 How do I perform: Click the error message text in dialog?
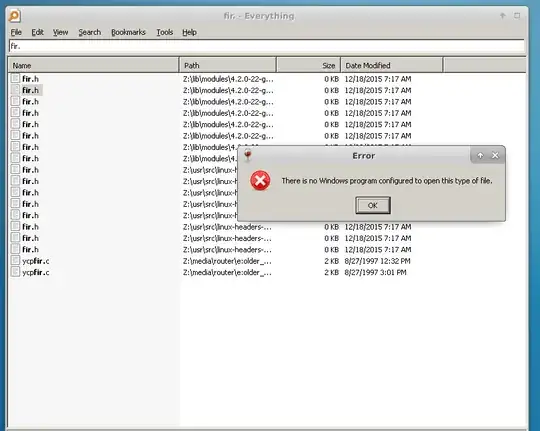387,181
